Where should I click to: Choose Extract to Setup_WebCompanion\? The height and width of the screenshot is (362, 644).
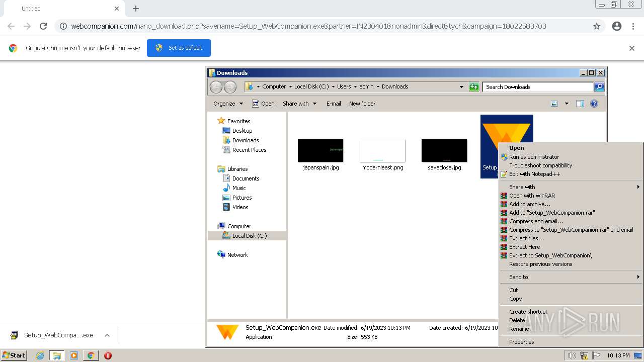tap(571, 255)
